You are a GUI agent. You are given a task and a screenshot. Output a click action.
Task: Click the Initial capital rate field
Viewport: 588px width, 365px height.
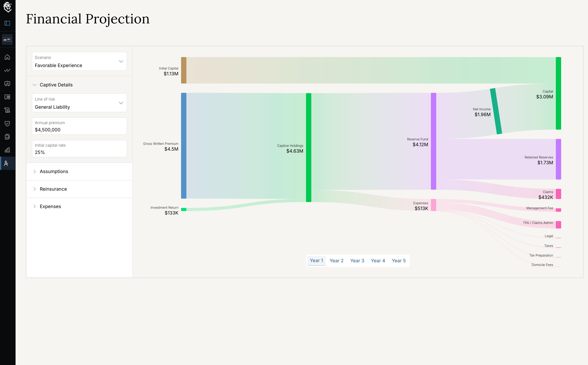79,149
